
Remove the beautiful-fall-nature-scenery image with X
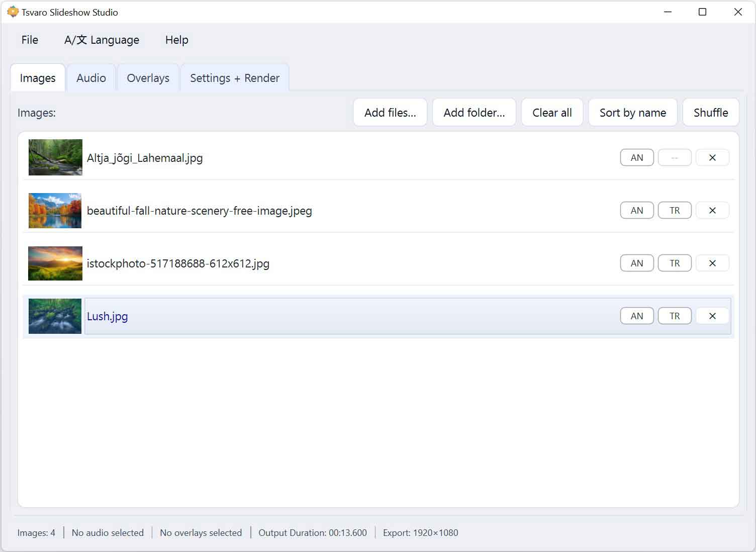tap(712, 211)
